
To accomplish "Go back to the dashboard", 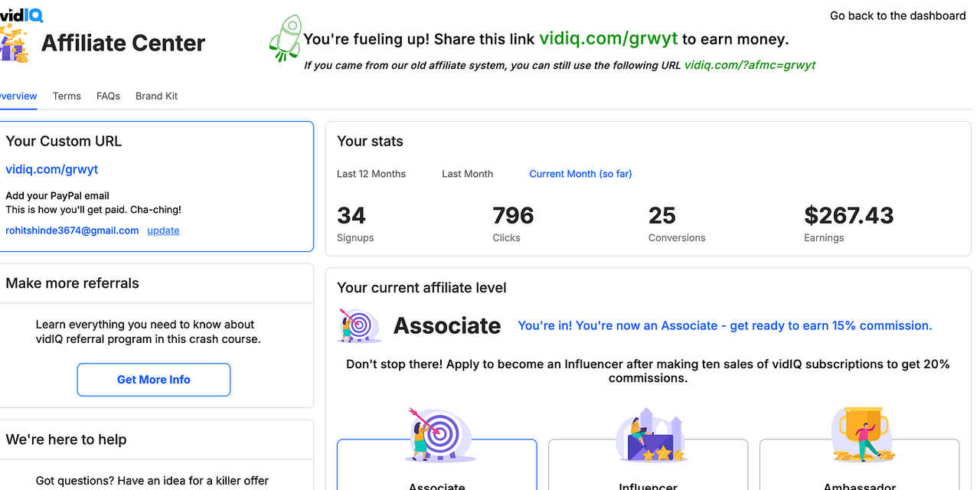I will (x=898, y=15).
